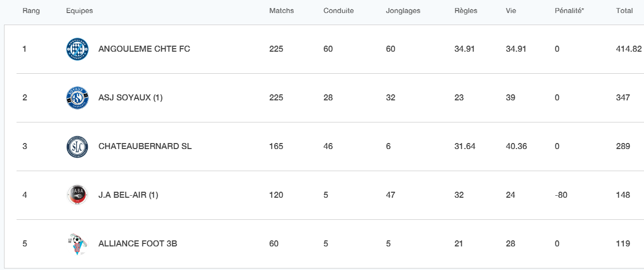Click the Chateaubernard SL club crest
644x270 pixels.
77,147
